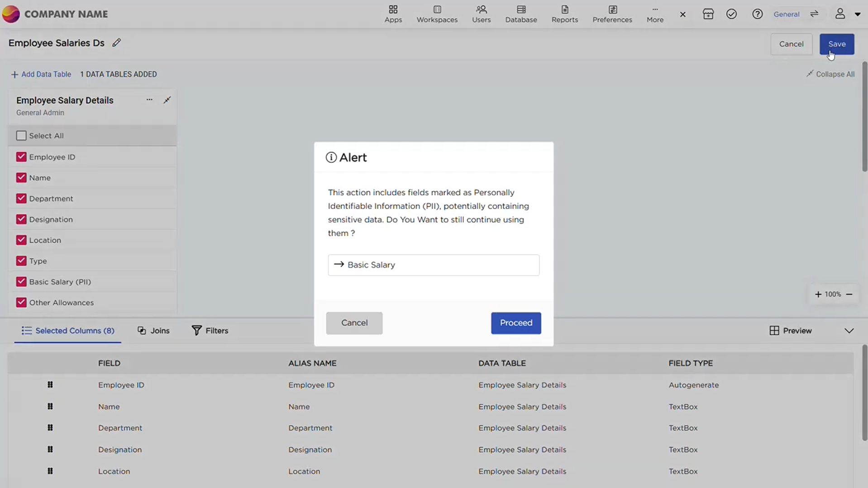This screenshot has height=488, width=868.
Task: Open the help question mark icon
Action: pos(757,14)
